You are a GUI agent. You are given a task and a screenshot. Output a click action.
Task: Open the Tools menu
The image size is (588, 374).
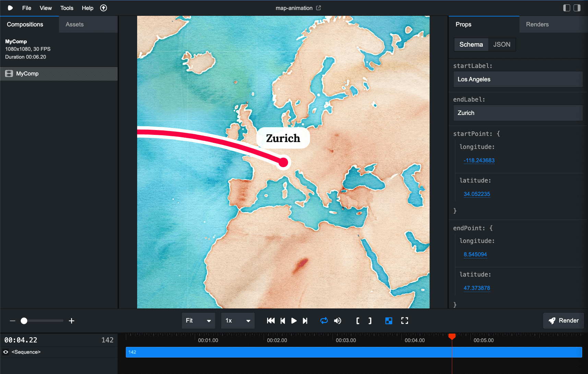click(67, 8)
